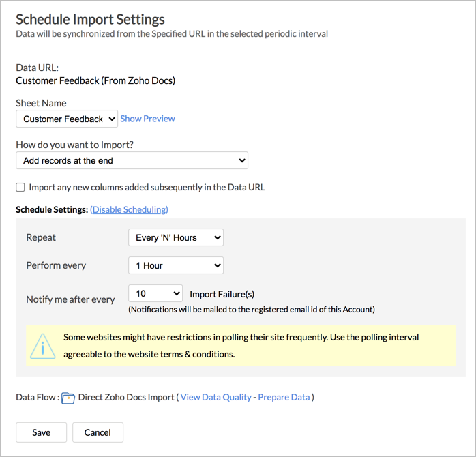Click the chevron on Every 'N' Hours

pos(218,237)
